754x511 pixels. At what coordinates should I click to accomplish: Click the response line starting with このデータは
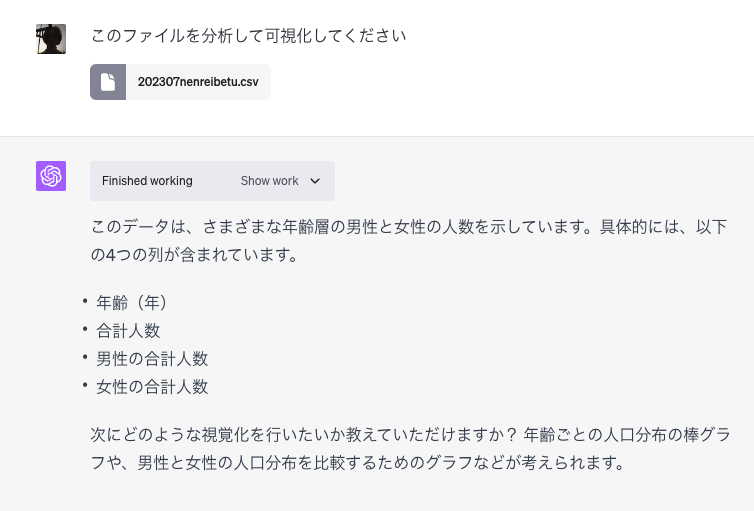pyautogui.click(x=409, y=227)
